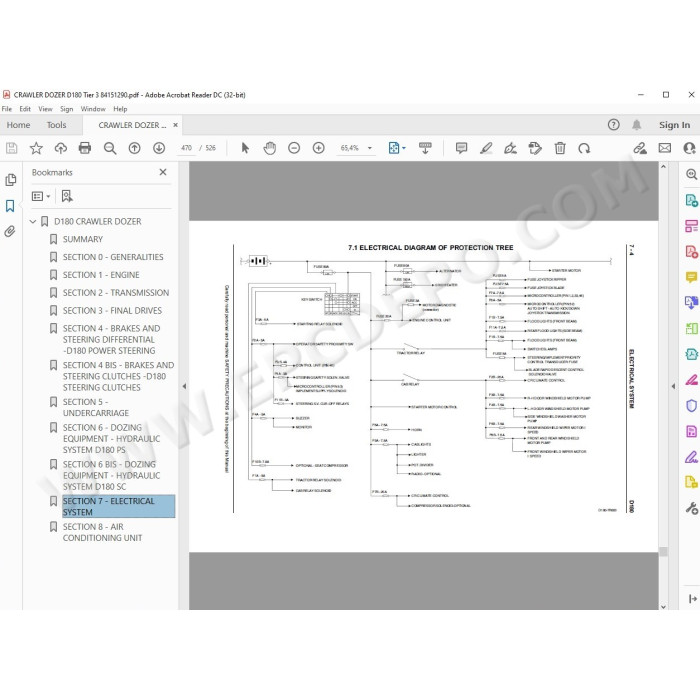Collapse the left navigation pane arrow
This screenshot has height=700, width=700.
click(x=184, y=386)
